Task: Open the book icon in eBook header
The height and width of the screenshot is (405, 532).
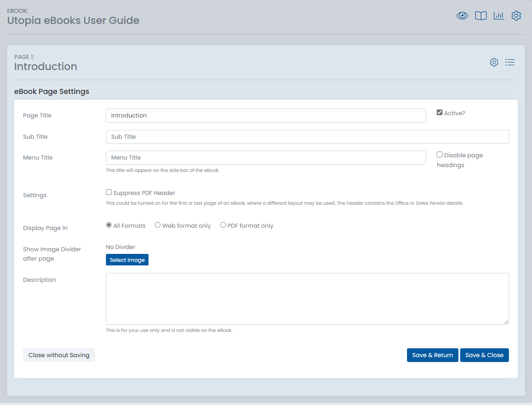Action: (481, 16)
